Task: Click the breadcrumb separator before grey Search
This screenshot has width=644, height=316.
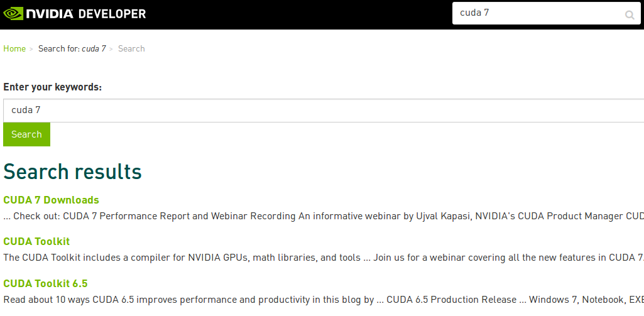Action: point(111,49)
